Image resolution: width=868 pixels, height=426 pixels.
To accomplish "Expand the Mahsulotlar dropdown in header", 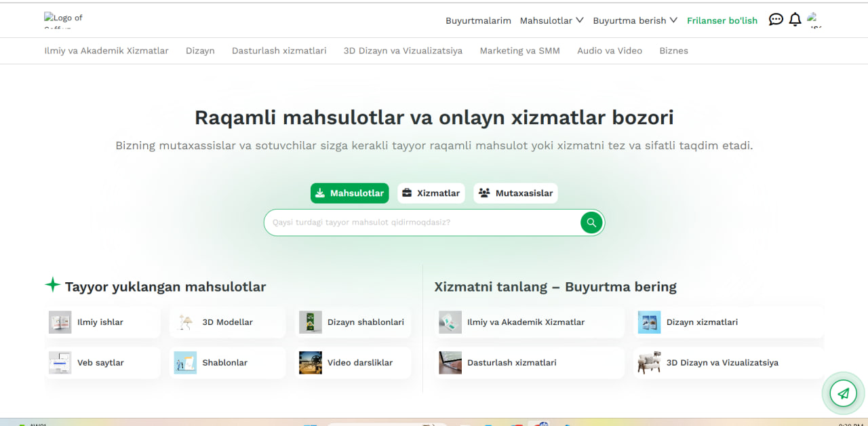I will pyautogui.click(x=551, y=20).
